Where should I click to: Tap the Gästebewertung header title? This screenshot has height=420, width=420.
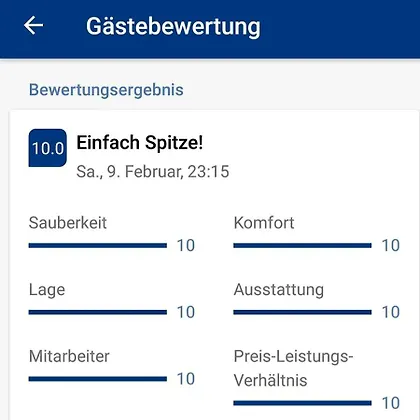[x=173, y=26]
